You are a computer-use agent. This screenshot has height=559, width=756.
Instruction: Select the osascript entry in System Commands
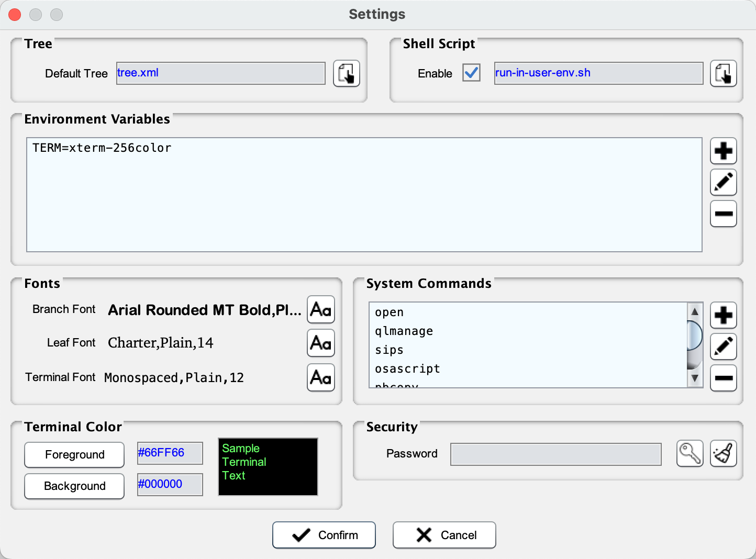(407, 369)
